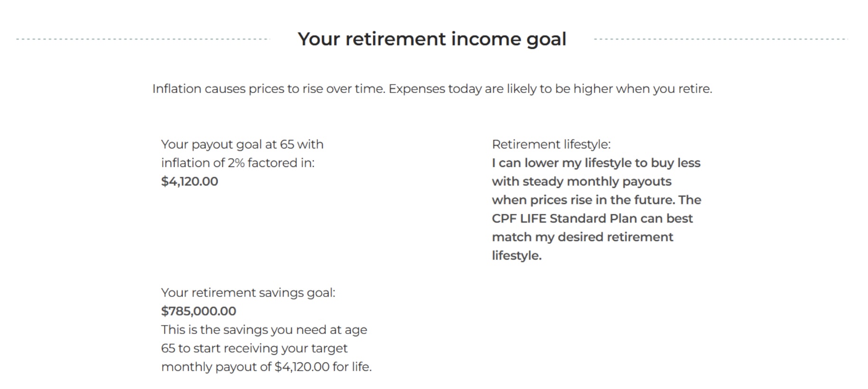This screenshot has height=389, width=868.
Task: Click the dotted divider right of heading
Action: (x=721, y=39)
